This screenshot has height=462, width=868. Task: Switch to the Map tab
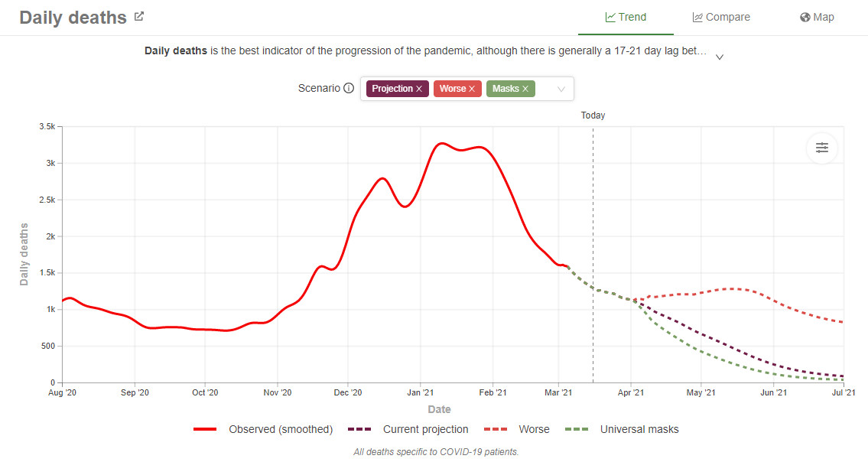[x=817, y=17]
